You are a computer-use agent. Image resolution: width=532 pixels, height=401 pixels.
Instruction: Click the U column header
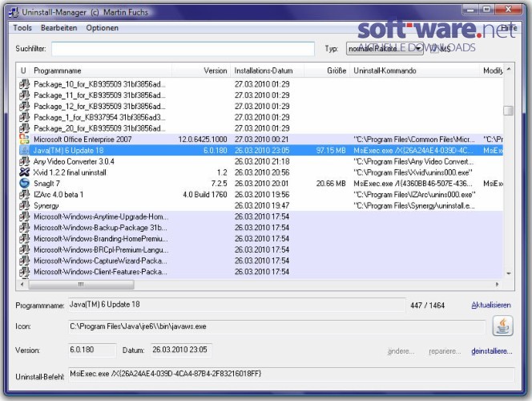pyautogui.click(x=23, y=71)
